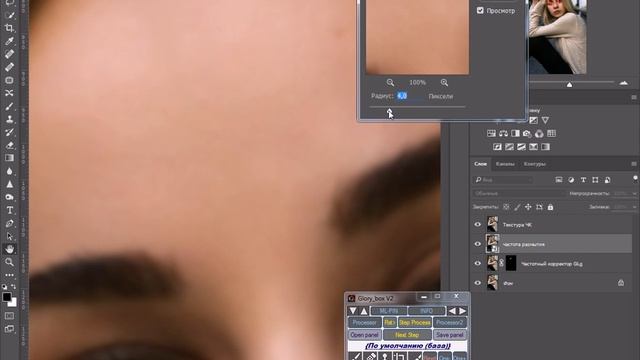Click the Save panel button

click(x=449, y=335)
